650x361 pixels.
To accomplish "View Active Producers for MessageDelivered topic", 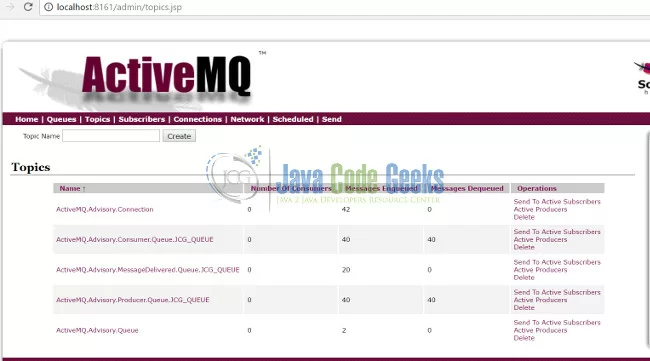I will point(540,270).
